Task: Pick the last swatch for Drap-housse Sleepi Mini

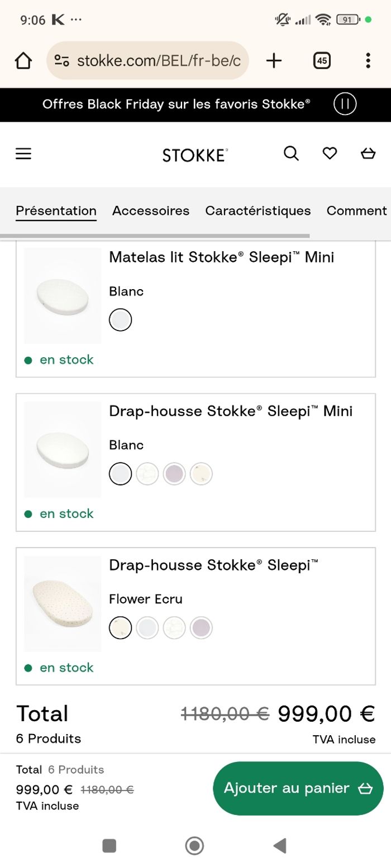Action: point(201,474)
